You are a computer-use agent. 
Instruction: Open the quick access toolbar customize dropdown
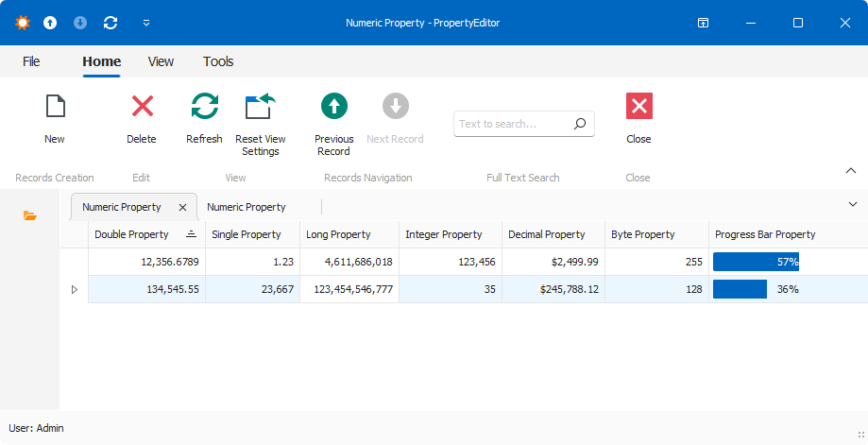tap(146, 23)
